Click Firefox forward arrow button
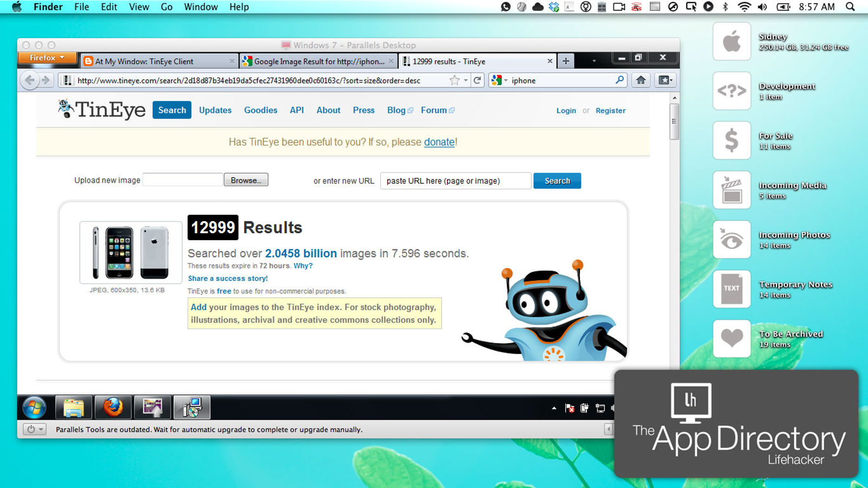The image size is (868, 488). (x=46, y=80)
